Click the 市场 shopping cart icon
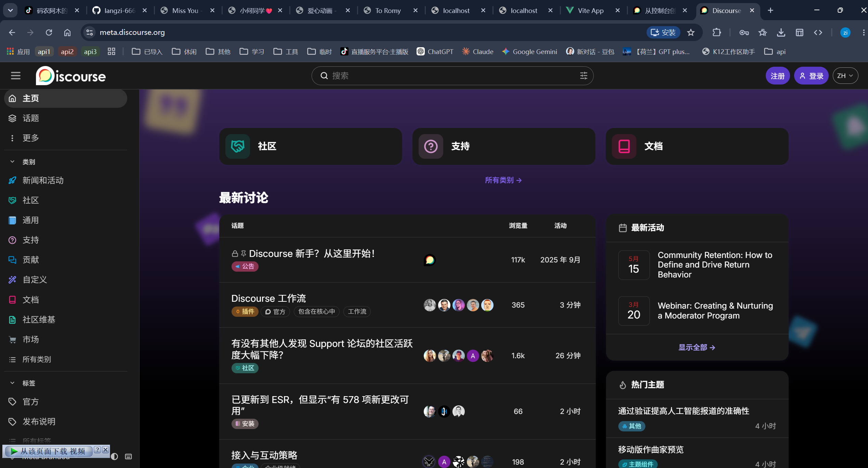 pyautogui.click(x=12, y=340)
